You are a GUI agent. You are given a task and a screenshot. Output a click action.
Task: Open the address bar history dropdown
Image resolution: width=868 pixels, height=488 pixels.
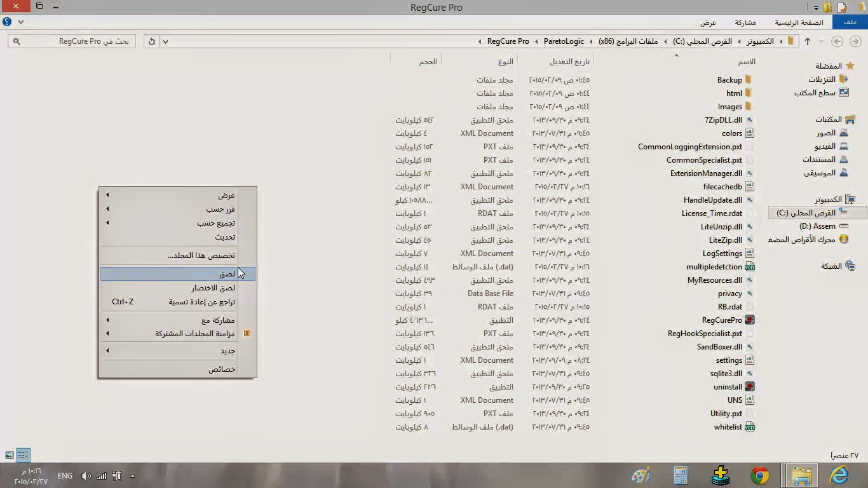click(x=165, y=41)
